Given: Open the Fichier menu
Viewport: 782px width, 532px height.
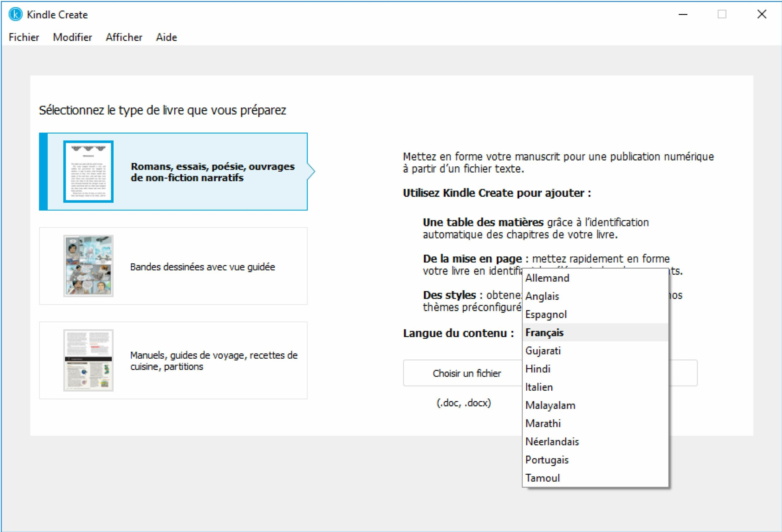Looking at the screenshot, I should (x=24, y=37).
